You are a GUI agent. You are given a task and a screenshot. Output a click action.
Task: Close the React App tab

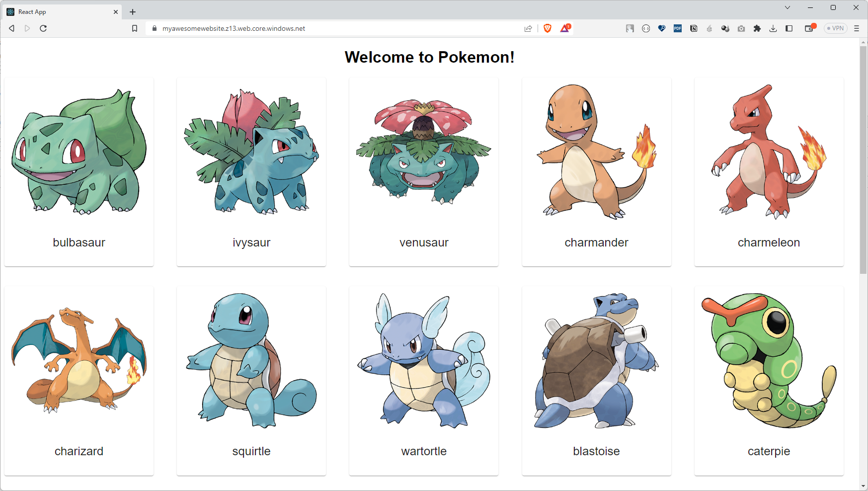[116, 12]
